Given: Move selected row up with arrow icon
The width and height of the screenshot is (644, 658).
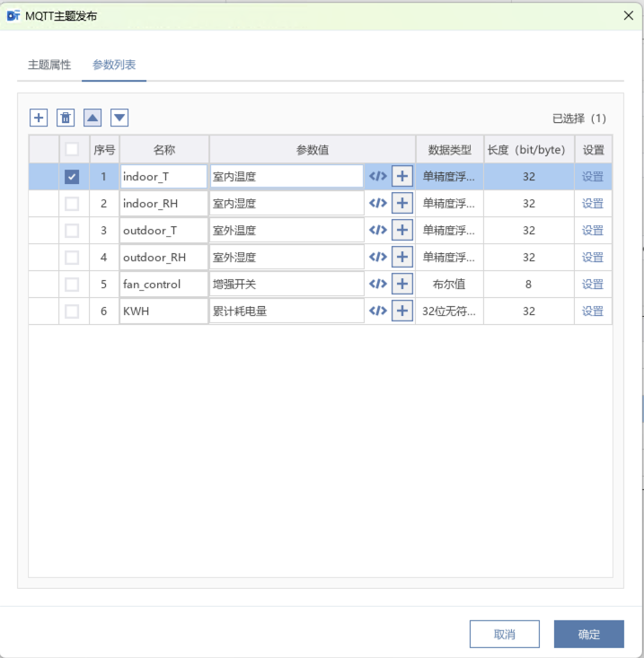Looking at the screenshot, I should tap(93, 118).
